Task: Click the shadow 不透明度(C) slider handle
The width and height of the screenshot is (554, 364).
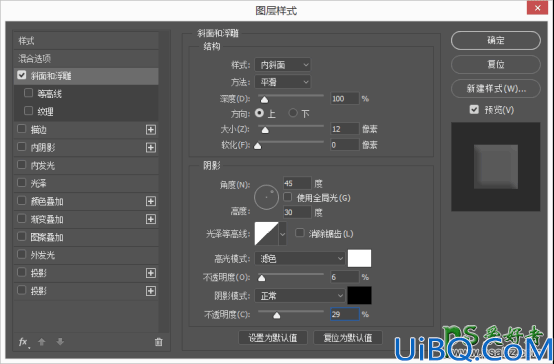Action: pos(277,315)
